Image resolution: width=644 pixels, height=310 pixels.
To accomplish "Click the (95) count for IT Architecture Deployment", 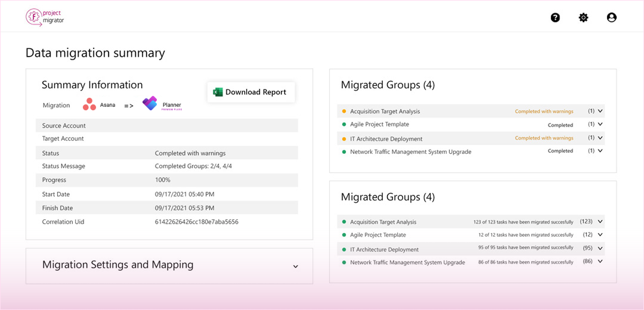I will [x=587, y=248].
